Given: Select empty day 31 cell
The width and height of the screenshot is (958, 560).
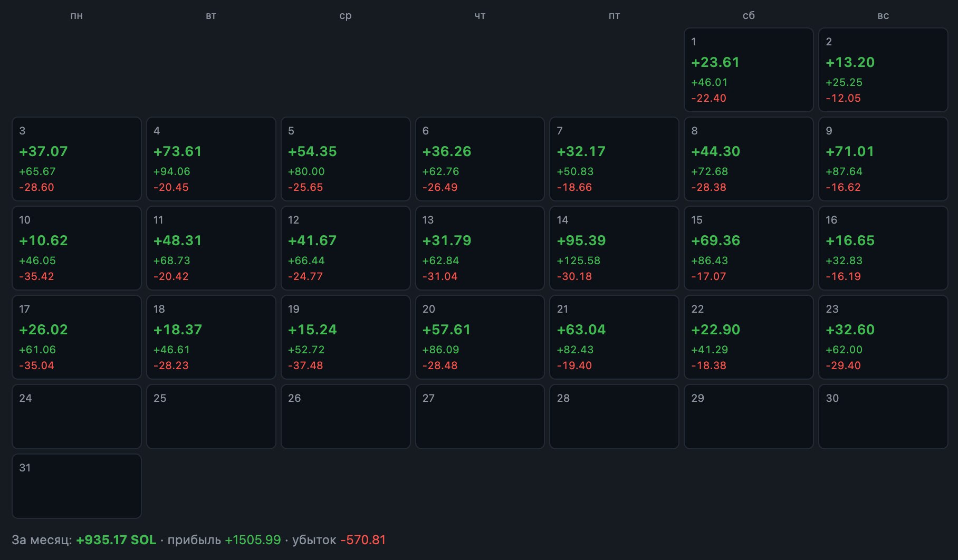Looking at the screenshot, I should (x=76, y=486).
